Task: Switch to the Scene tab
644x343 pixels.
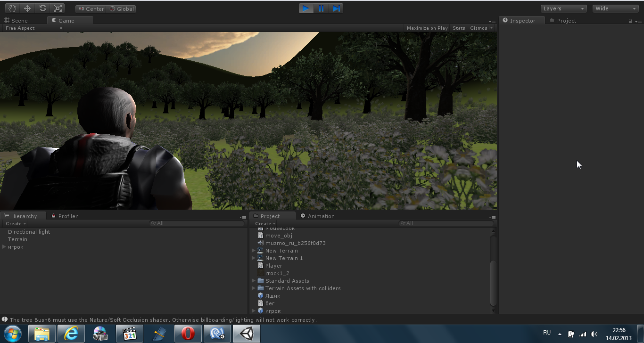Action: click(19, 21)
